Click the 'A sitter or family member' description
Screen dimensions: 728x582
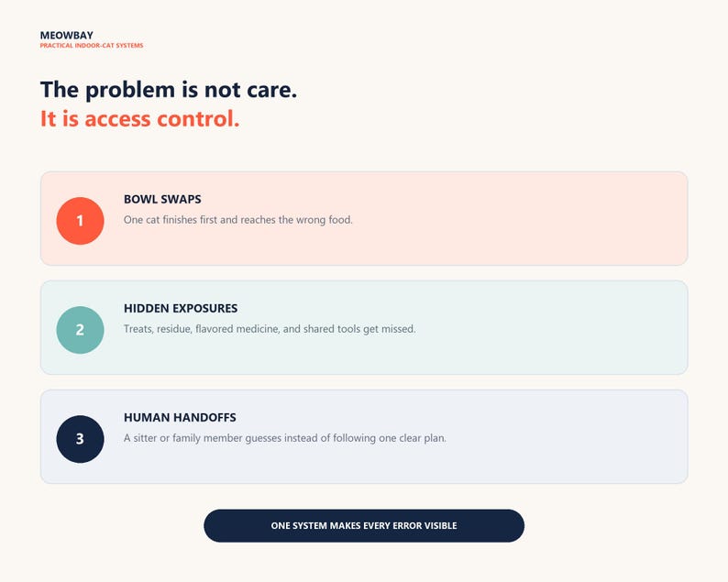[284, 438]
